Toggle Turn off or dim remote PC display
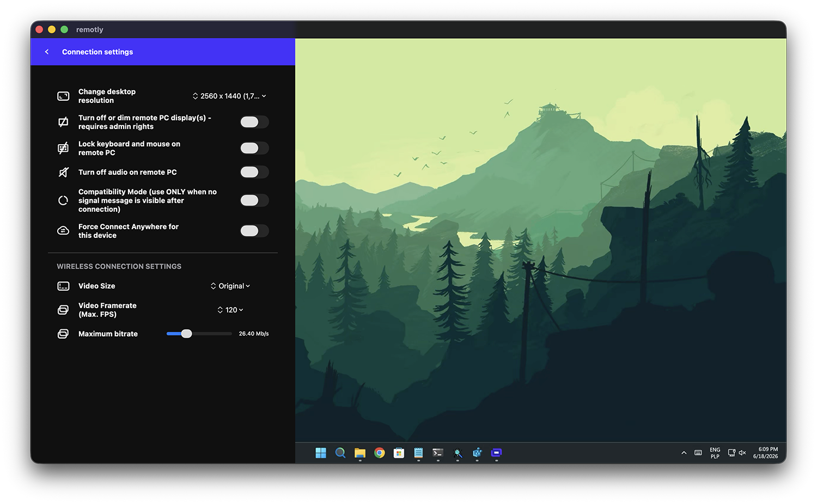 coord(254,122)
